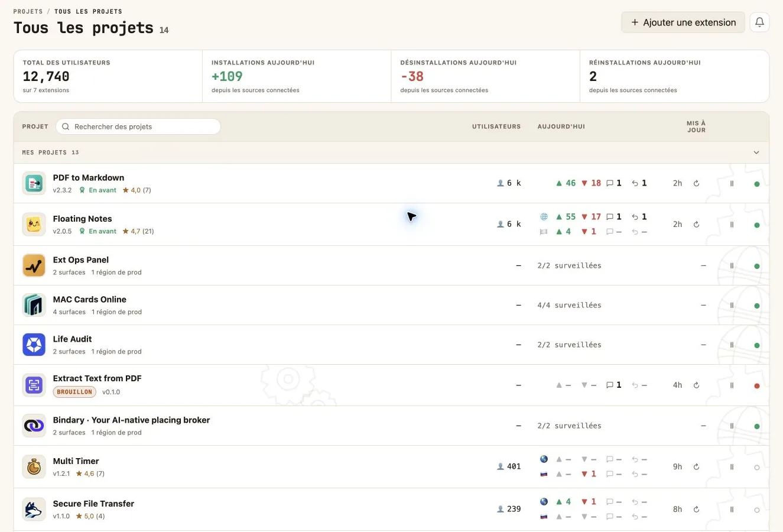Screen dimensions: 783x532
Task: Pause monitoring for MAC Cards Online
Action: tap(732, 305)
